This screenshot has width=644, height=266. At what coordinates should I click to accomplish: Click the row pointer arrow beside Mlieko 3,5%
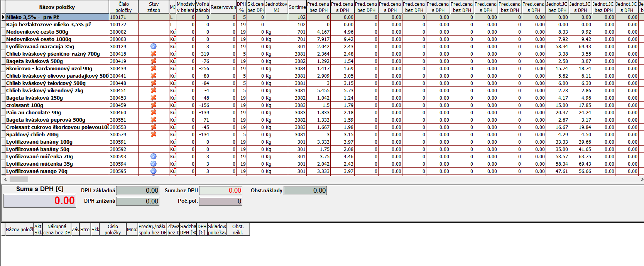pyautogui.click(x=3, y=17)
